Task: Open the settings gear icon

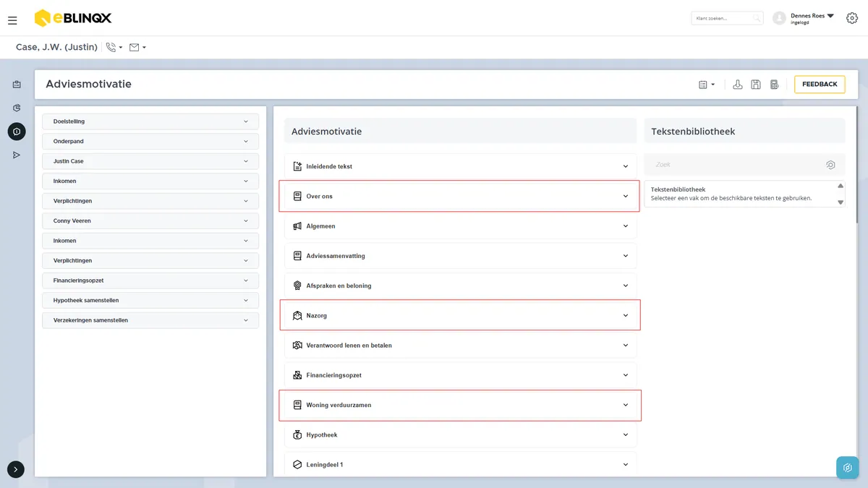Action: 851,18
